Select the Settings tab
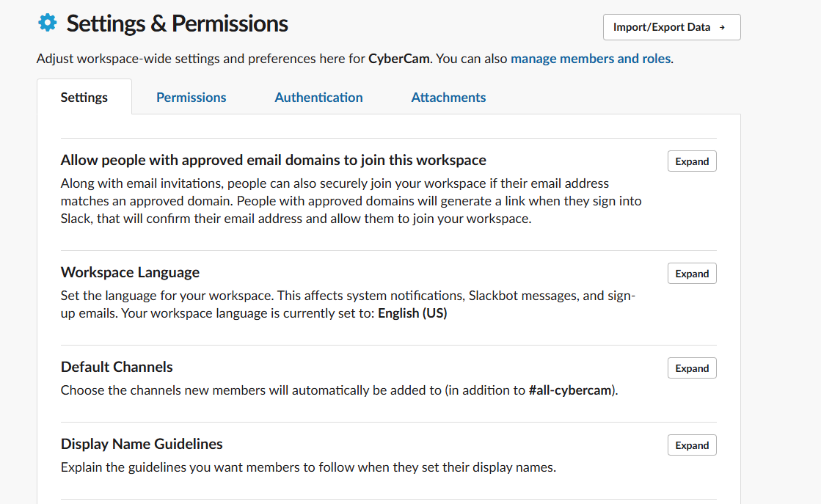 (84, 98)
